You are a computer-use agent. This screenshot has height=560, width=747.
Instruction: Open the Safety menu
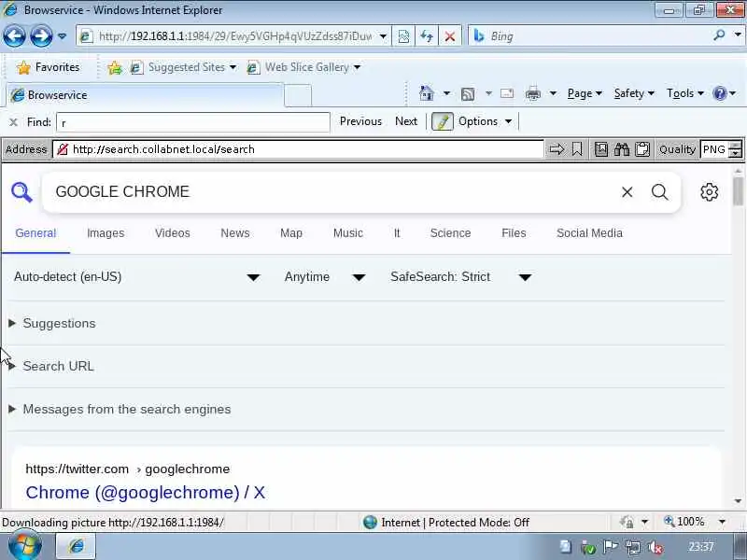pos(634,94)
